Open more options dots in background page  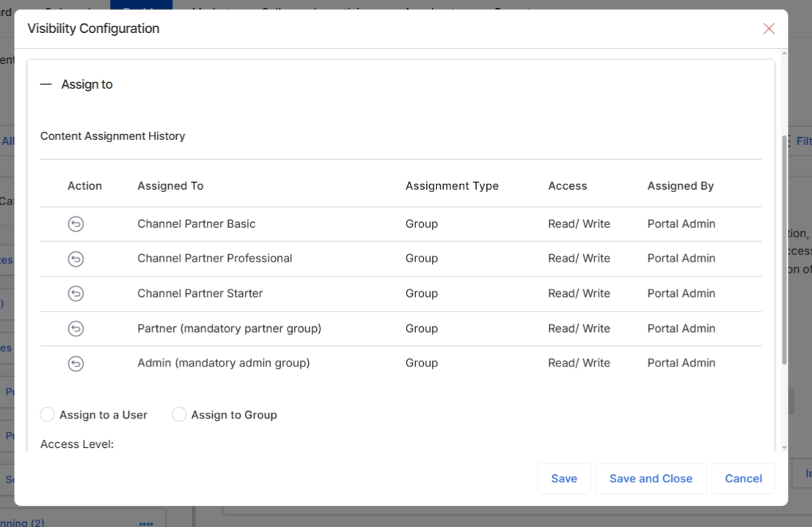coord(146,523)
